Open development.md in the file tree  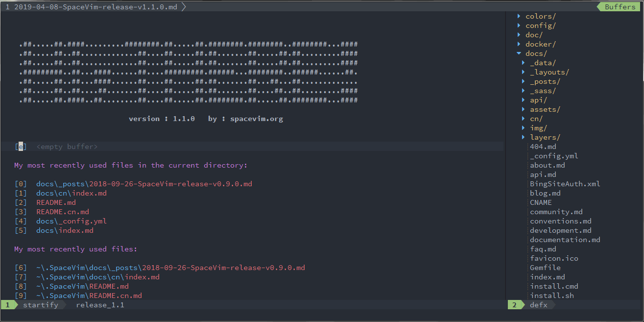[561, 230]
